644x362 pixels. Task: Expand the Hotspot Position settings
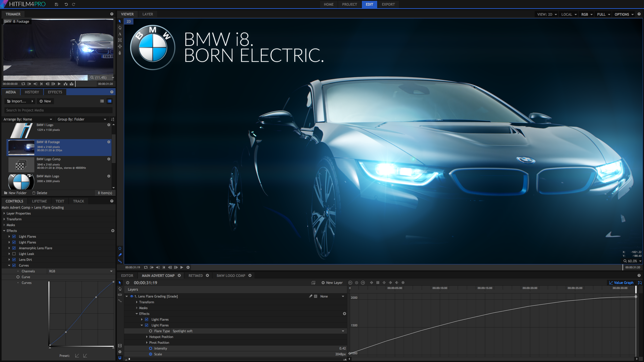(147, 337)
